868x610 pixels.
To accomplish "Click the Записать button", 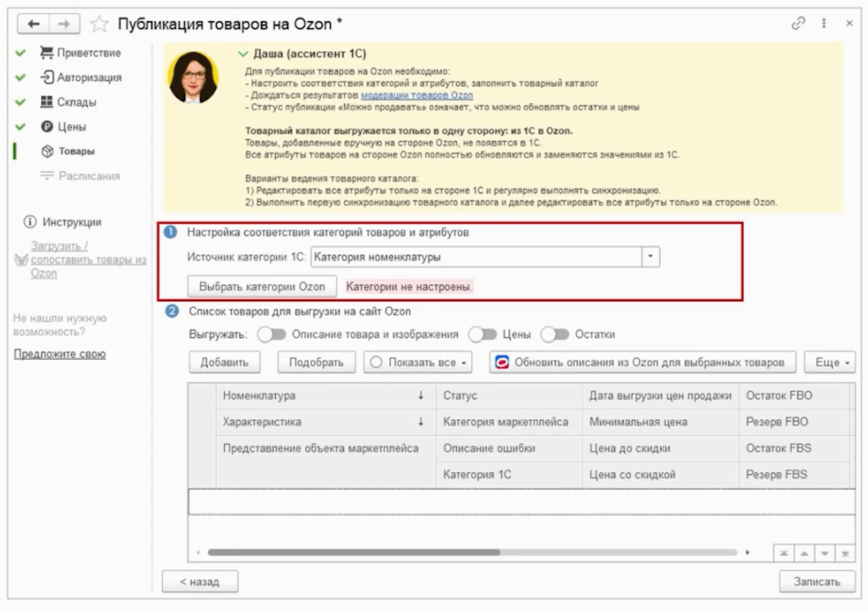I will click(817, 582).
